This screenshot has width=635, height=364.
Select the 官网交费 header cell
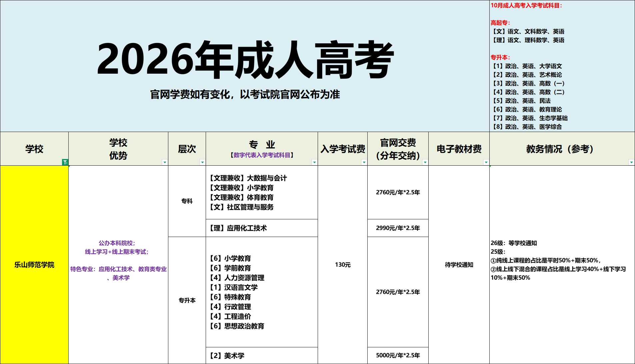(398, 149)
